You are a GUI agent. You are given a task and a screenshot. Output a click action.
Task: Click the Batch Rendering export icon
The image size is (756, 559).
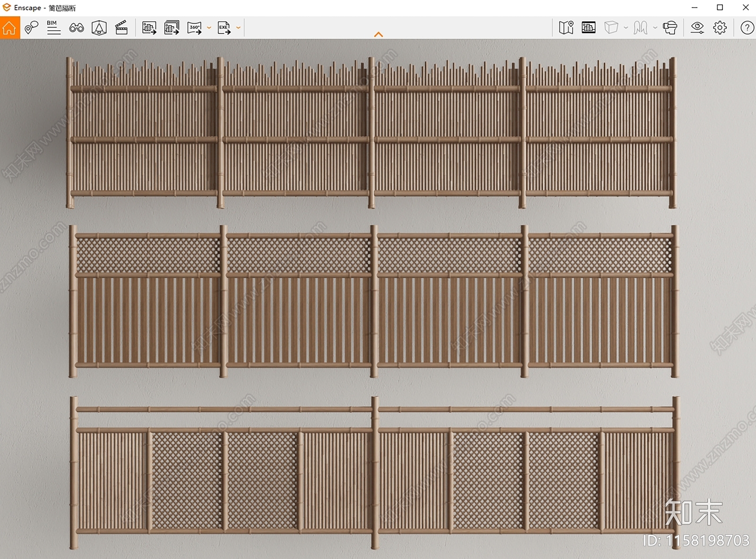coord(172,28)
